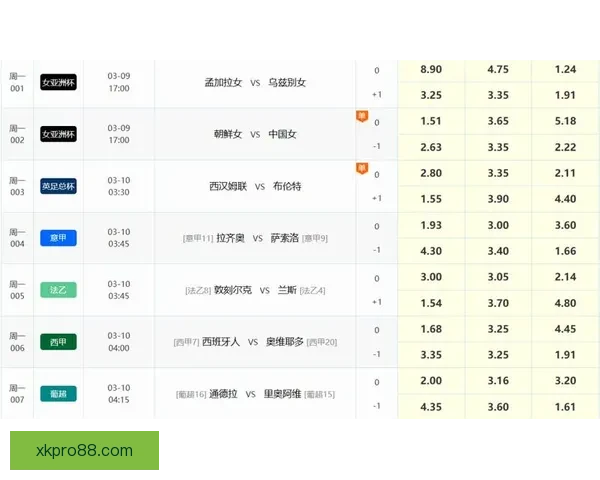Select handicap odds 2.63 in match 002

pyautogui.click(x=431, y=147)
